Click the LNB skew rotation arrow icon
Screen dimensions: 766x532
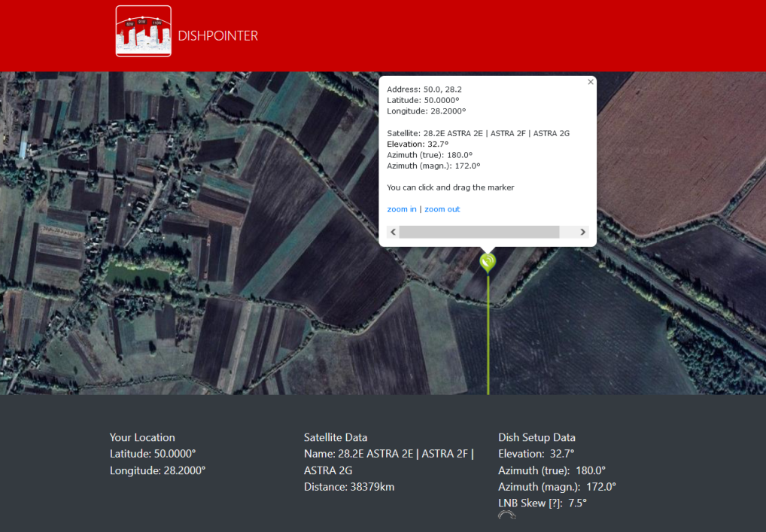(x=506, y=515)
